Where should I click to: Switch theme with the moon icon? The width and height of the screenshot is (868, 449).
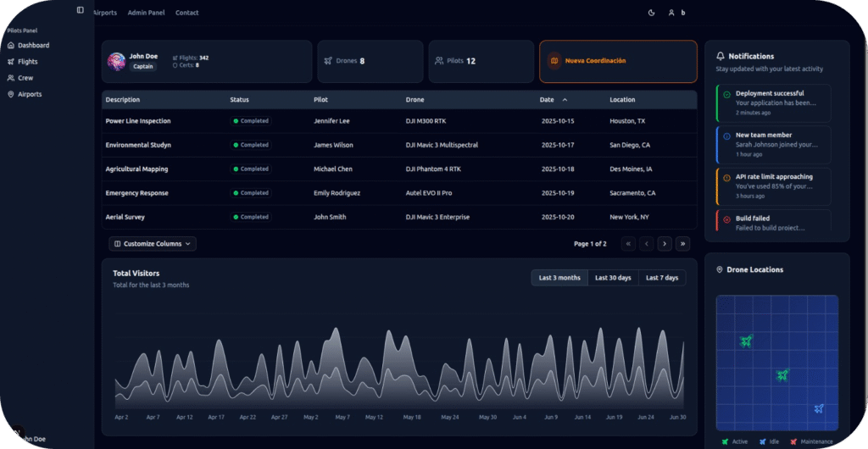[x=651, y=13]
